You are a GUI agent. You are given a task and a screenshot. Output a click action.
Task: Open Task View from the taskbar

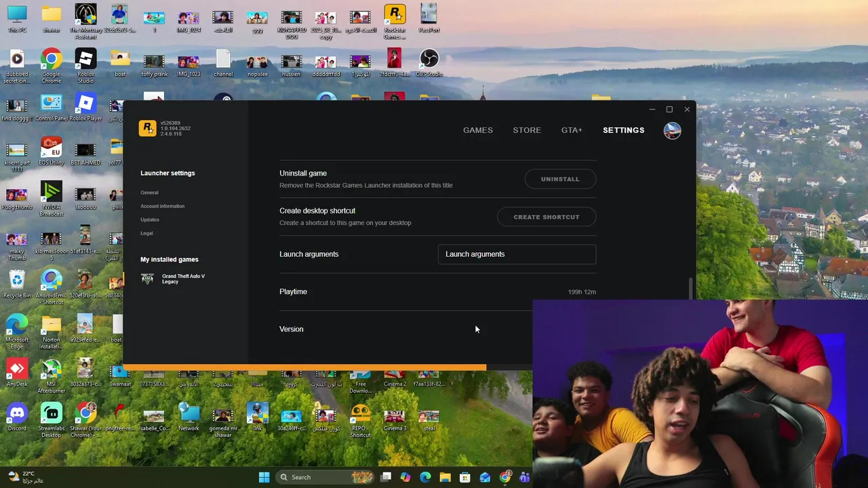(x=386, y=477)
